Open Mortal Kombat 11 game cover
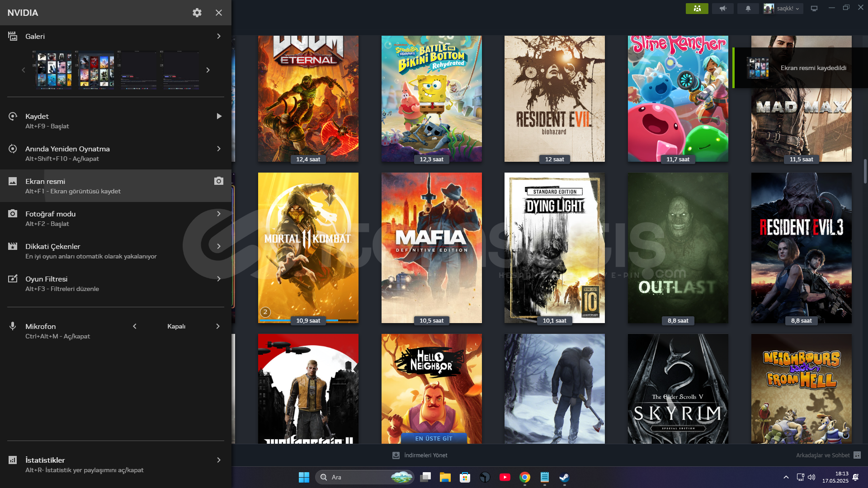 click(308, 248)
